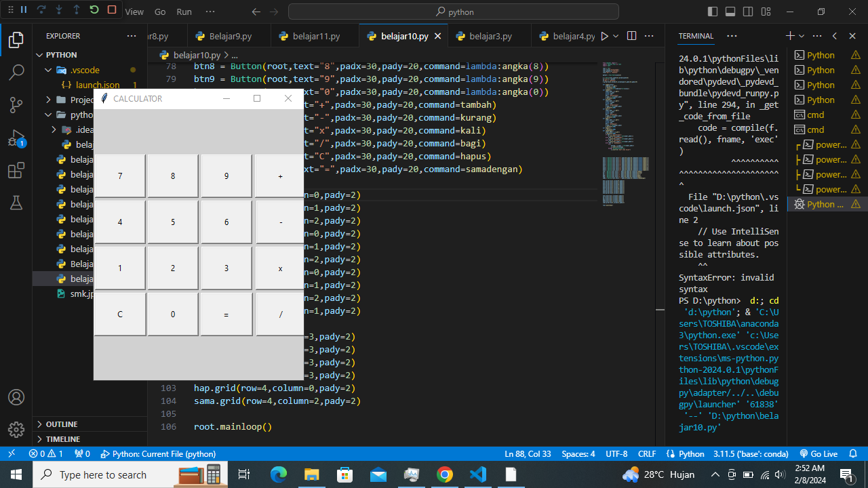Switch to the belajar3.py editor tab
Viewport: 868px width, 488px height.
490,36
